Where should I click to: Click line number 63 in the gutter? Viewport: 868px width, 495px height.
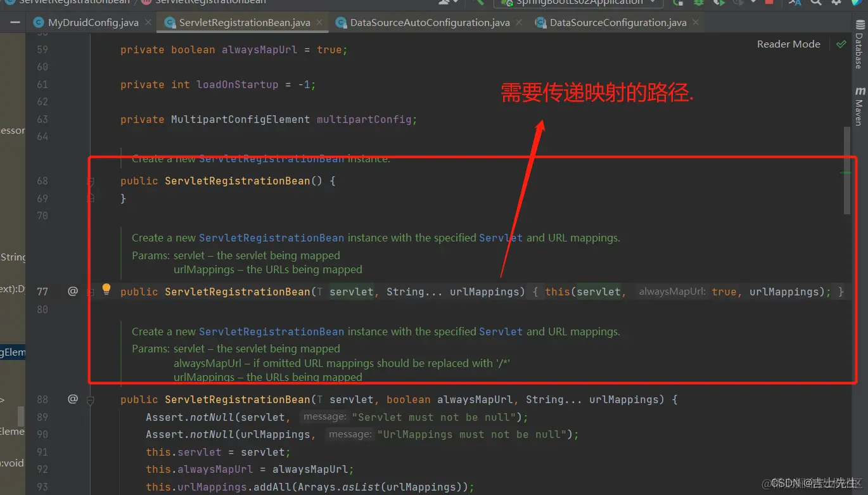42,119
